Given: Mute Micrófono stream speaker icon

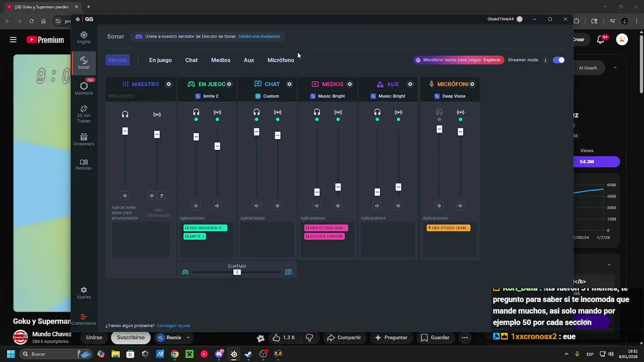Looking at the screenshot, I should click(460, 206).
